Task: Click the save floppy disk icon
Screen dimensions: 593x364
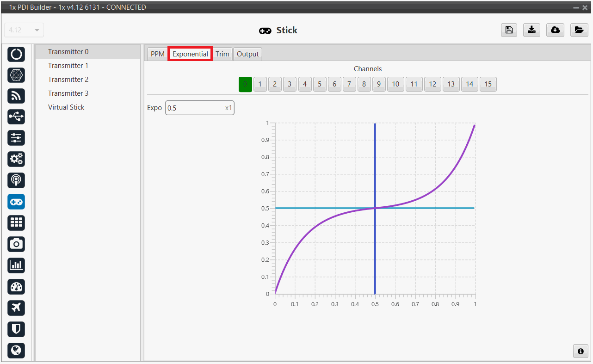Action: tap(509, 30)
